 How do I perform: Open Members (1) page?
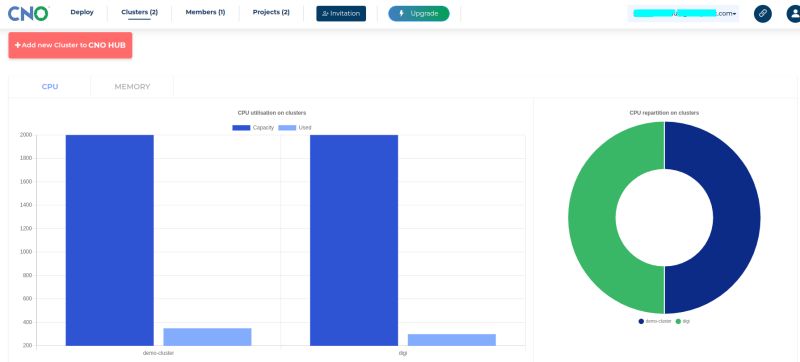pos(205,12)
